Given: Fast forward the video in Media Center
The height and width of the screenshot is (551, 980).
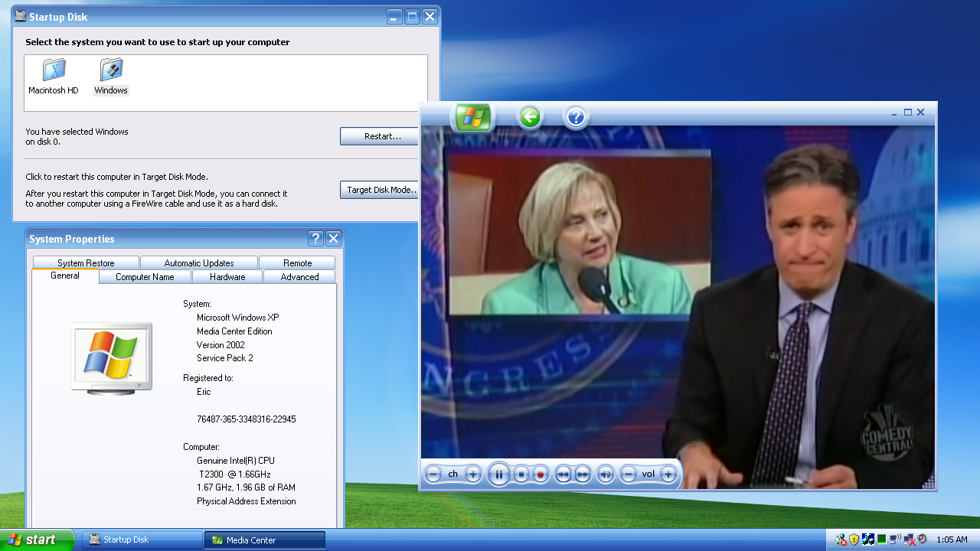Looking at the screenshot, I should pyautogui.click(x=583, y=474).
